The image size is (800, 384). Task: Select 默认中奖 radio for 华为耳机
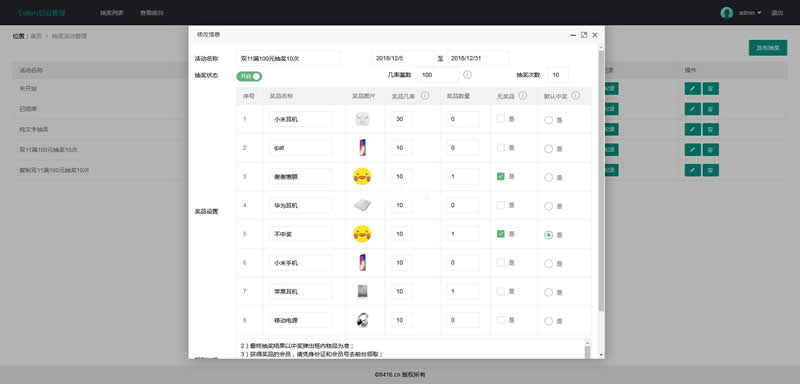(x=548, y=206)
